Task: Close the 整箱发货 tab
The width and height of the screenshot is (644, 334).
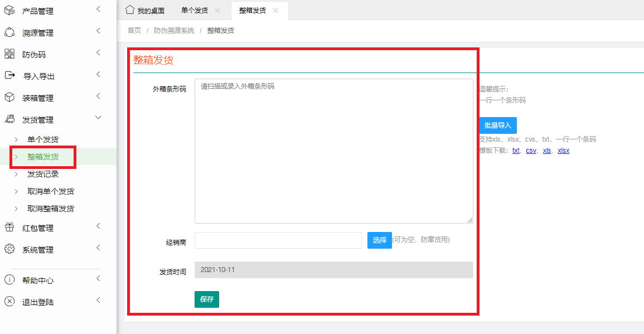Action: pyautogui.click(x=275, y=11)
